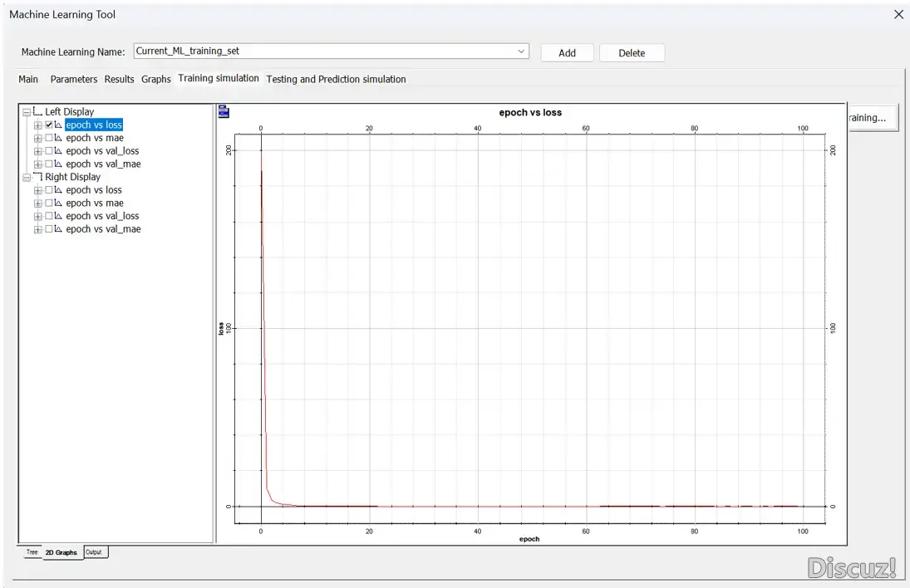Select Right Display epoch vs val_loss label
The image size is (910, 588).
click(x=102, y=216)
